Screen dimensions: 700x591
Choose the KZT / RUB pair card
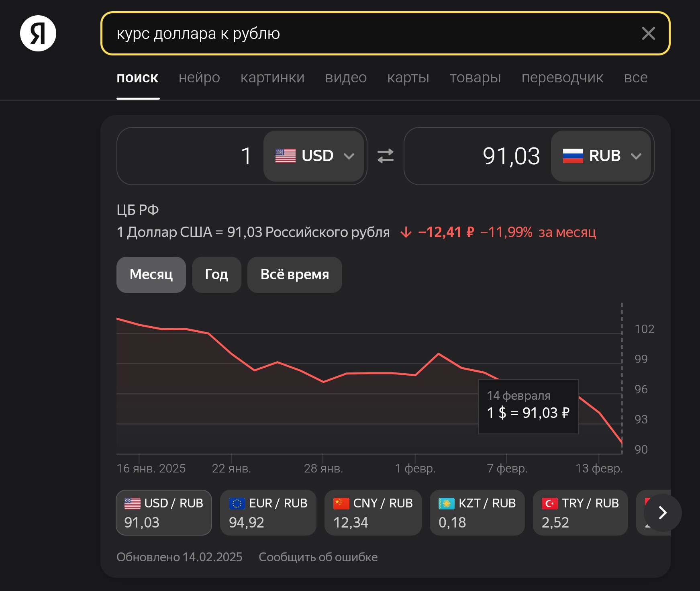[477, 513]
